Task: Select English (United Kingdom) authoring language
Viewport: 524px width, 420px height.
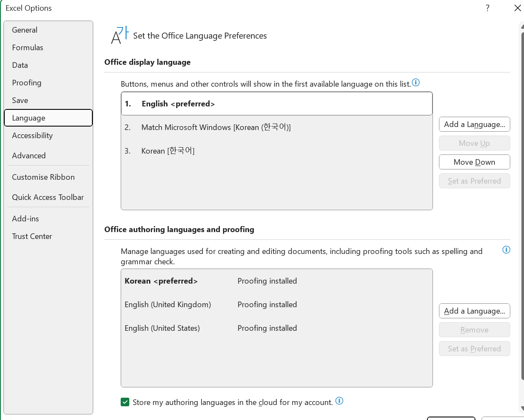Action: point(277,305)
